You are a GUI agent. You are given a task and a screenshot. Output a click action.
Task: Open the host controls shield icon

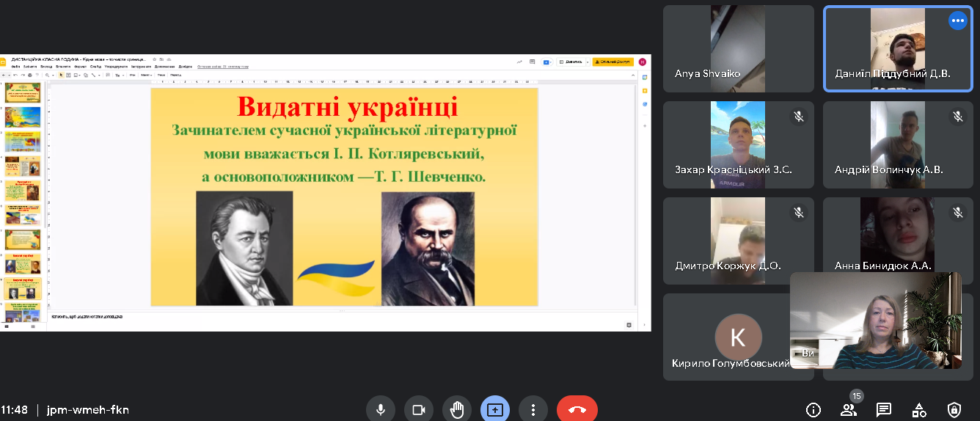point(954,409)
